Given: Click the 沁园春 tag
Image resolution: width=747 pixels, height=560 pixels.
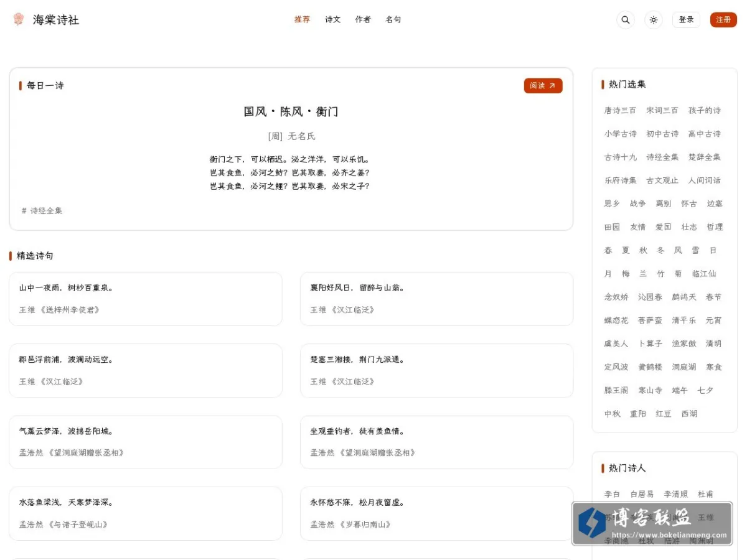Looking at the screenshot, I should (x=650, y=297).
